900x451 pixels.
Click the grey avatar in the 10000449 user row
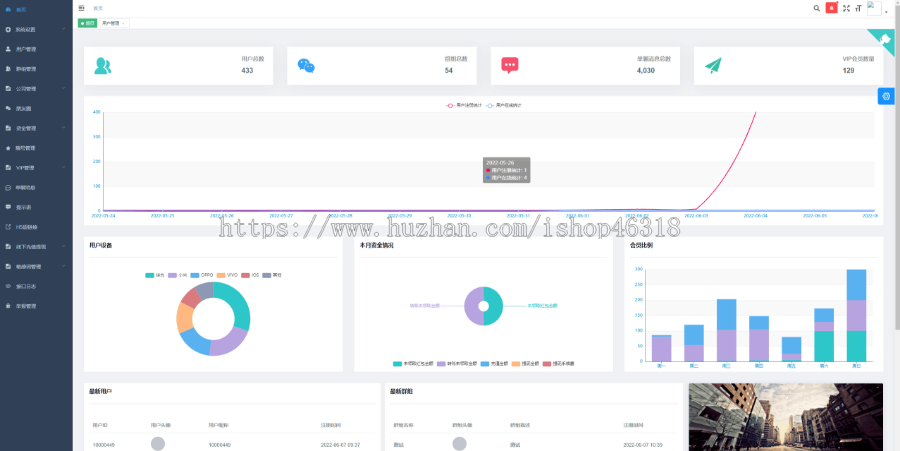click(158, 444)
